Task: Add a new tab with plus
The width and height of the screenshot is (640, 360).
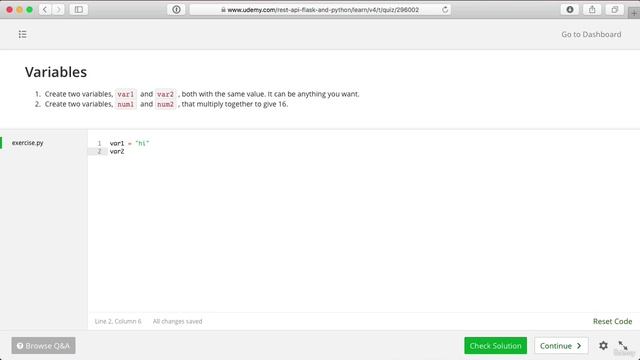Action: (x=634, y=13)
